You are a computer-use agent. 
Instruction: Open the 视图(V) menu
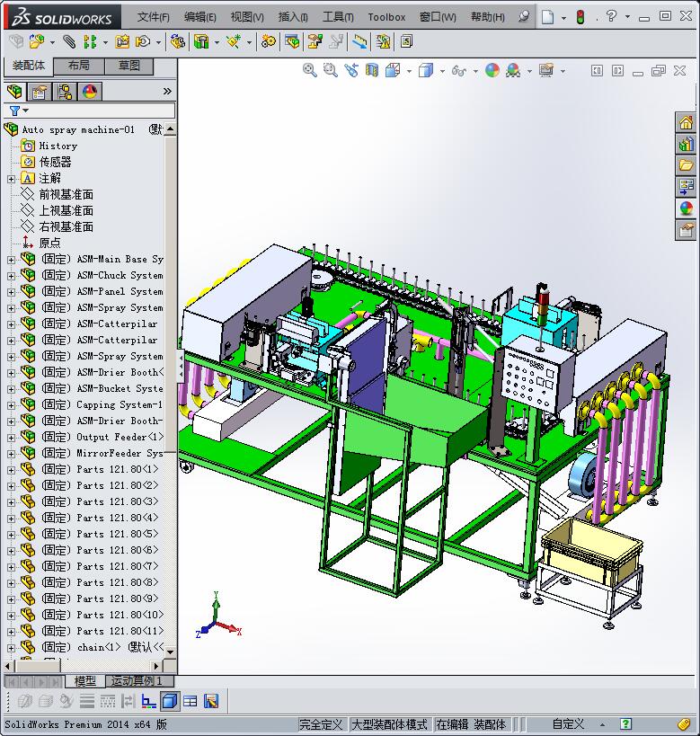click(x=247, y=17)
